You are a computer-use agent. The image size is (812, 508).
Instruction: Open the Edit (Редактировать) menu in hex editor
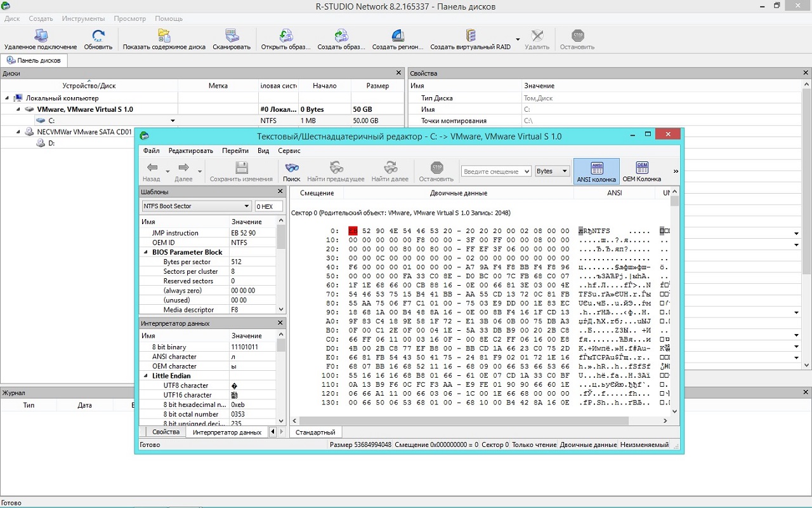tap(190, 151)
